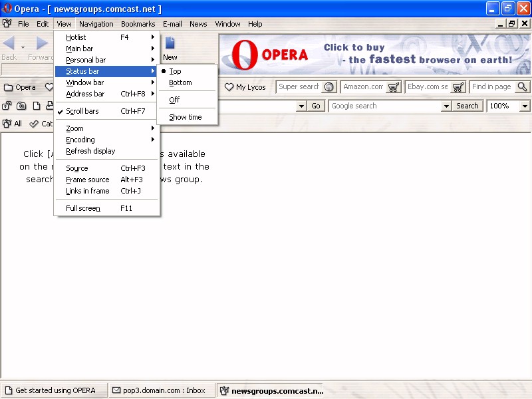532x399 pixels.
Task: Select Bottom status bar position
Action: tap(180, 82)
